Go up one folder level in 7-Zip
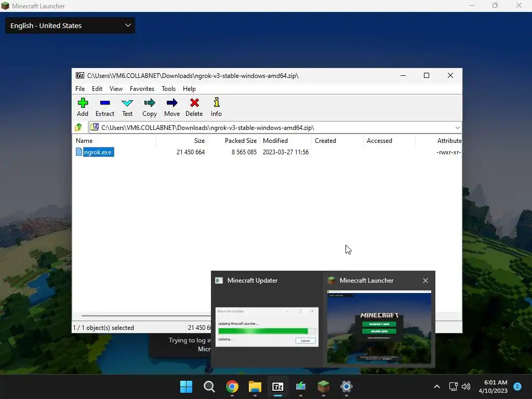The width and height of the screenshot is (532, 399). coord(79,128)
